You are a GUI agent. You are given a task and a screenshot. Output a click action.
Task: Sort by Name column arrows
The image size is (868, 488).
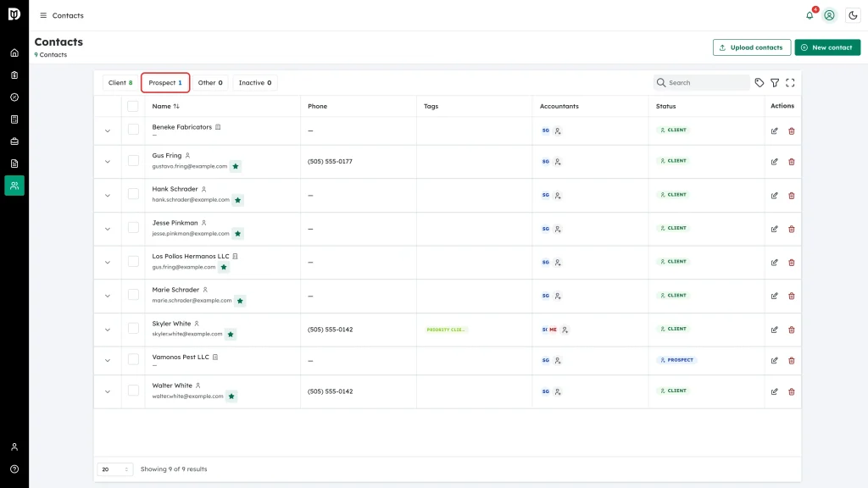[176, 106]
